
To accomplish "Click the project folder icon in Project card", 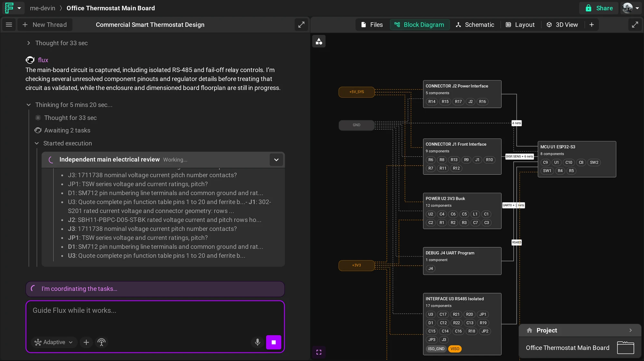I will click(x=625, y=348).
